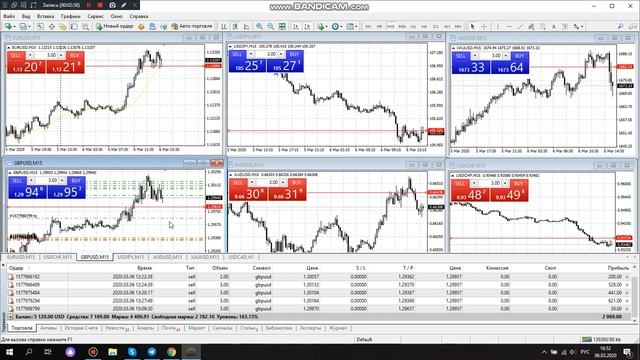Tile chart windows with grid icon
The height and width of the screenshot is (360, 640).
tap(282, 27)
